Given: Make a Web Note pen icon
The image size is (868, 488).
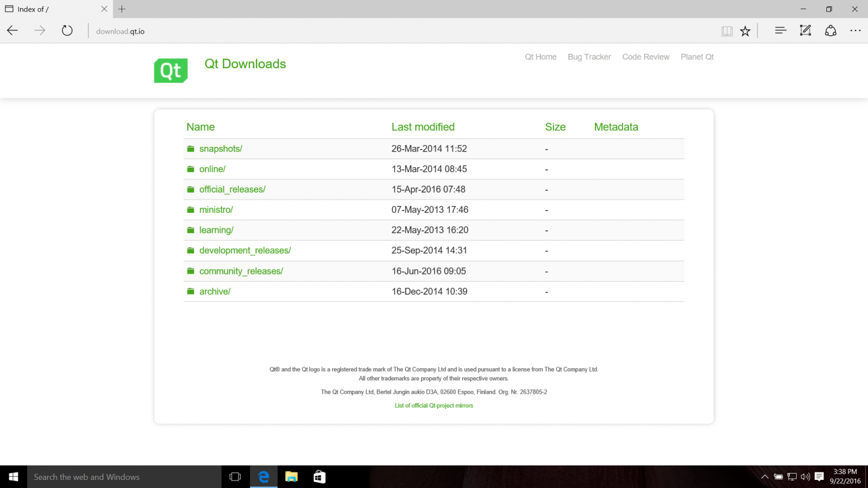Looking at the screenshot, I should 805,31.
